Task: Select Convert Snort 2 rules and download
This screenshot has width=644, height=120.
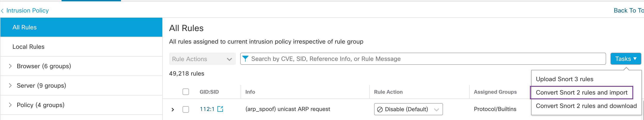Action: (586, 106)
